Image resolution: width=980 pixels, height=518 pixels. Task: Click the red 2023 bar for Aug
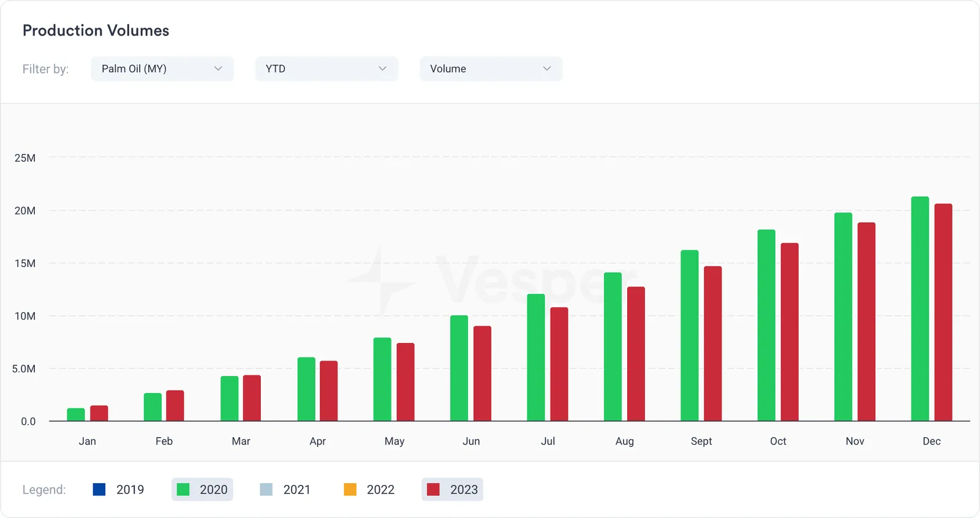636,354
